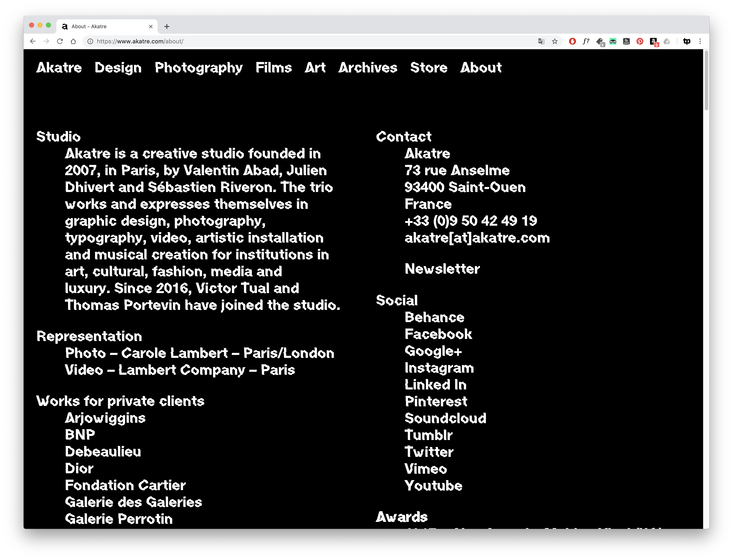This screenshot has height=560, width=733.
Task: Open the TripAdvisor binoculars extension
Action: coord(613,41)
